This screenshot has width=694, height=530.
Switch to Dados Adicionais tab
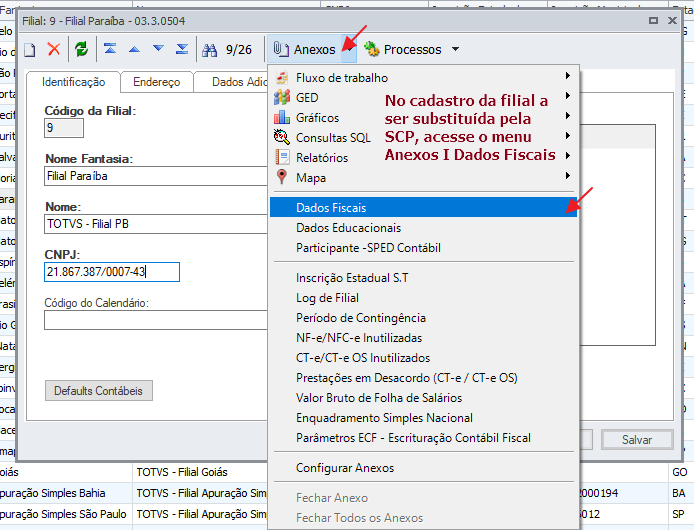click(232, 82)
